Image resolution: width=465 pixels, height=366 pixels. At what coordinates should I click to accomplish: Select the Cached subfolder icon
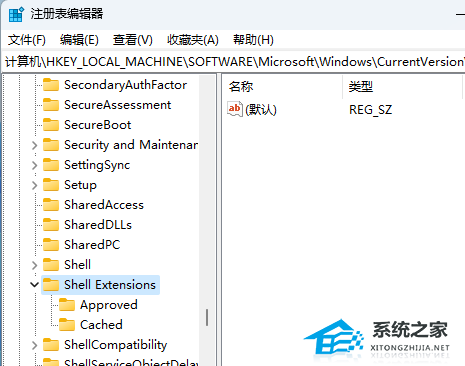tap(67, 325)
